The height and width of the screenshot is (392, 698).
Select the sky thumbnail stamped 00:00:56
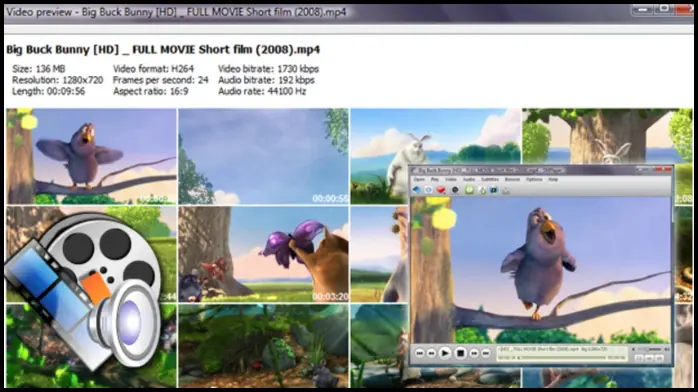click(264, 156)
